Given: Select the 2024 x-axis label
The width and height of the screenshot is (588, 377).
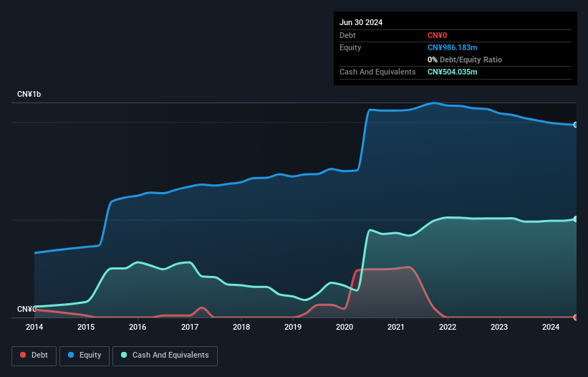Looking at the screenshot, I should coord(551,327).
